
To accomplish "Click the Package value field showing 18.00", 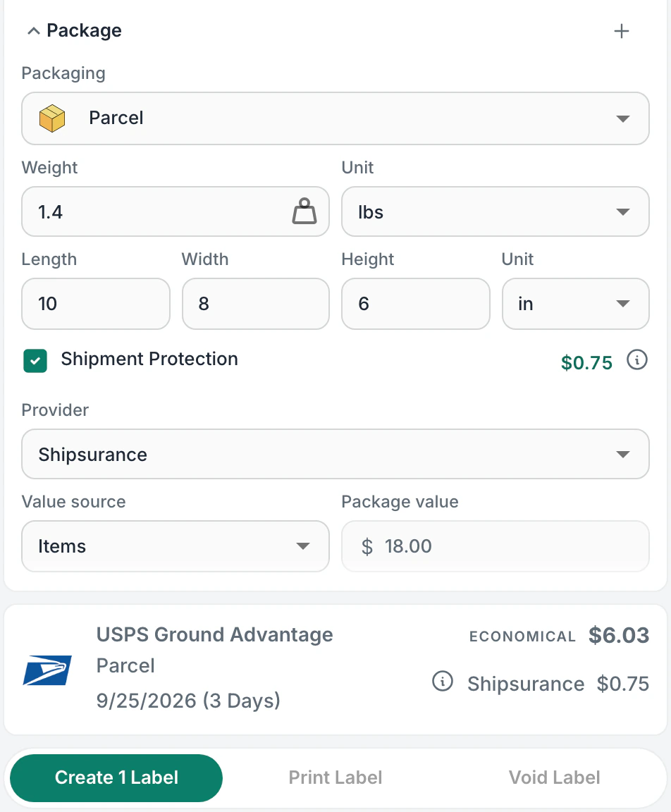I will tap(495, 546).
